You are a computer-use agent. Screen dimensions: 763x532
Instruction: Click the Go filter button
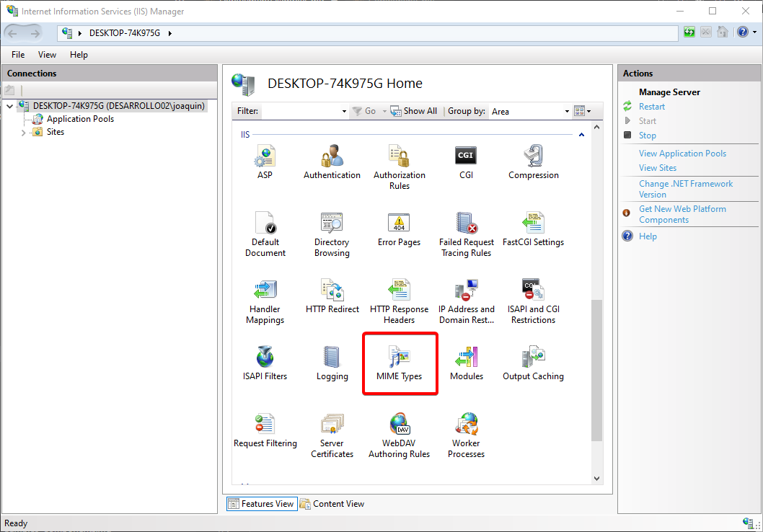[364, 111]
